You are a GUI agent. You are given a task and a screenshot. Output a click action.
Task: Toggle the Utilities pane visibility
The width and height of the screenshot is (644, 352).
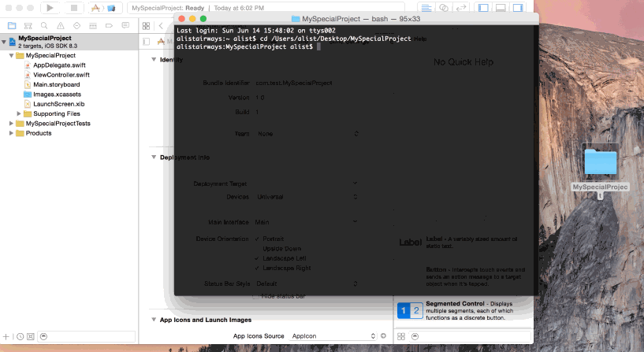(518, 8)
